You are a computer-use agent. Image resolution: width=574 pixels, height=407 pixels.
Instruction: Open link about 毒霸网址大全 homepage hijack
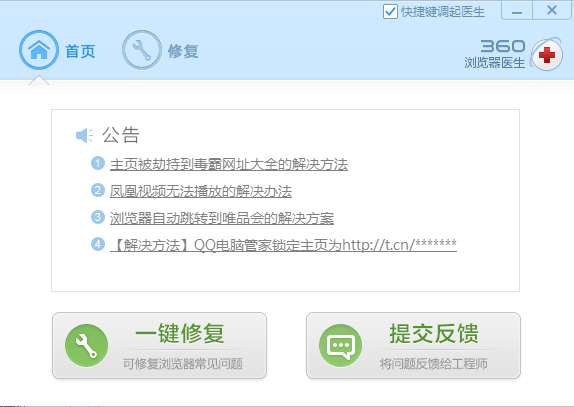(229, 164)
